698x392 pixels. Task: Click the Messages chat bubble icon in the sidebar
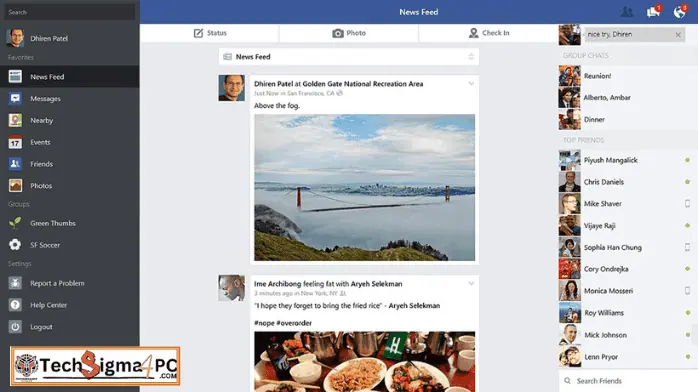coord(15,98)
